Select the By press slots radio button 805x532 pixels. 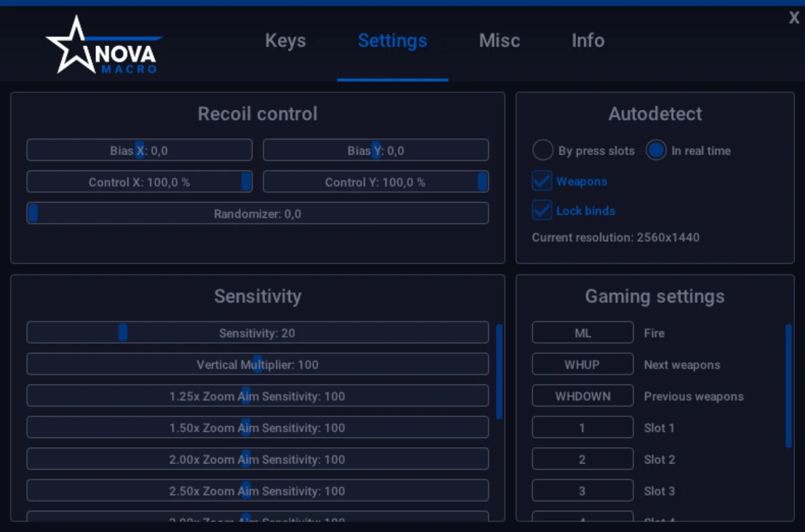(x=543, y=150)
